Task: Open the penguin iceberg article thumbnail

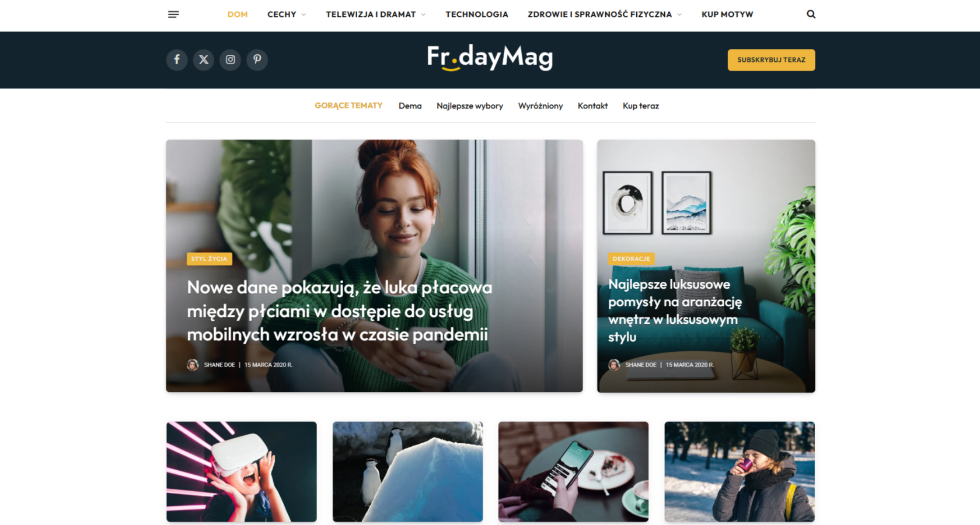Action: click(407, 472)
